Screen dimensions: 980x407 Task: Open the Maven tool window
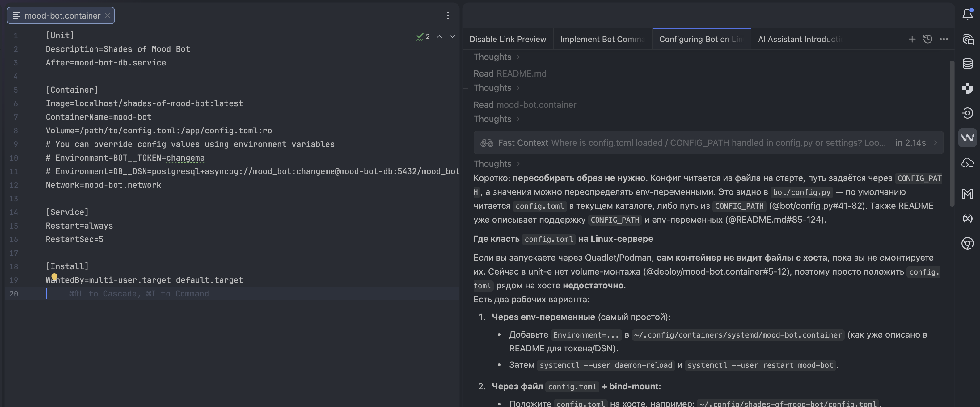(967, 194)
